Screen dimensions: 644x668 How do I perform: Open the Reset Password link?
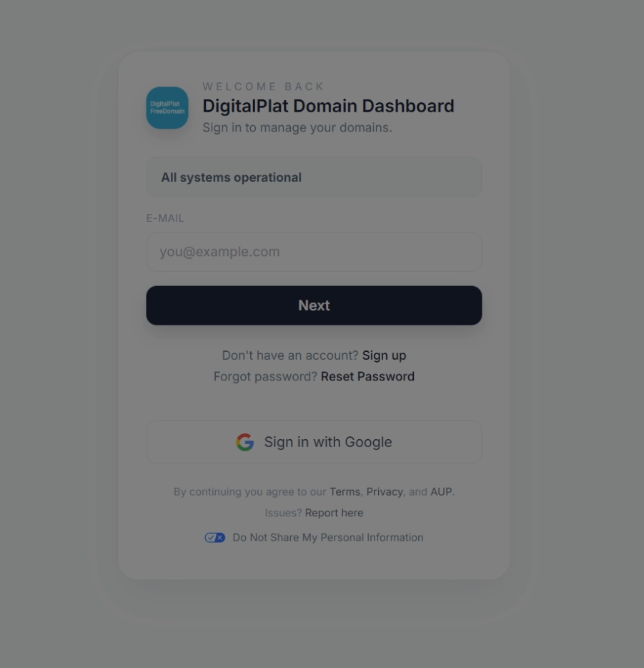[367, 377]
